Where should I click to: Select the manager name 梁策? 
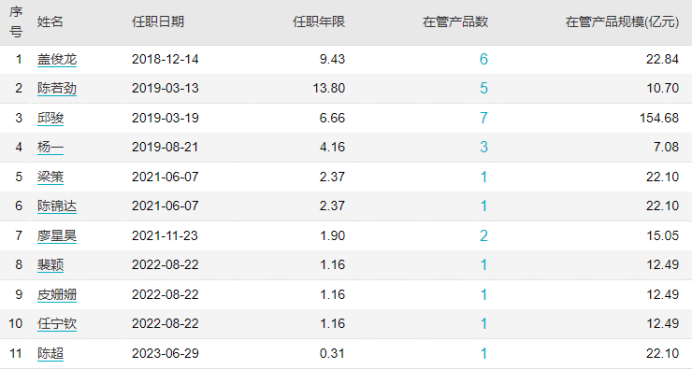pos(50,177)
